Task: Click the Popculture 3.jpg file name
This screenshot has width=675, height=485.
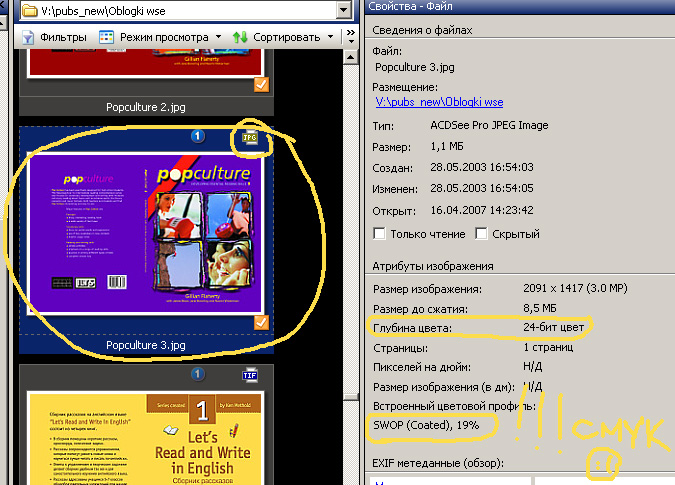Action: pos(146,345)
